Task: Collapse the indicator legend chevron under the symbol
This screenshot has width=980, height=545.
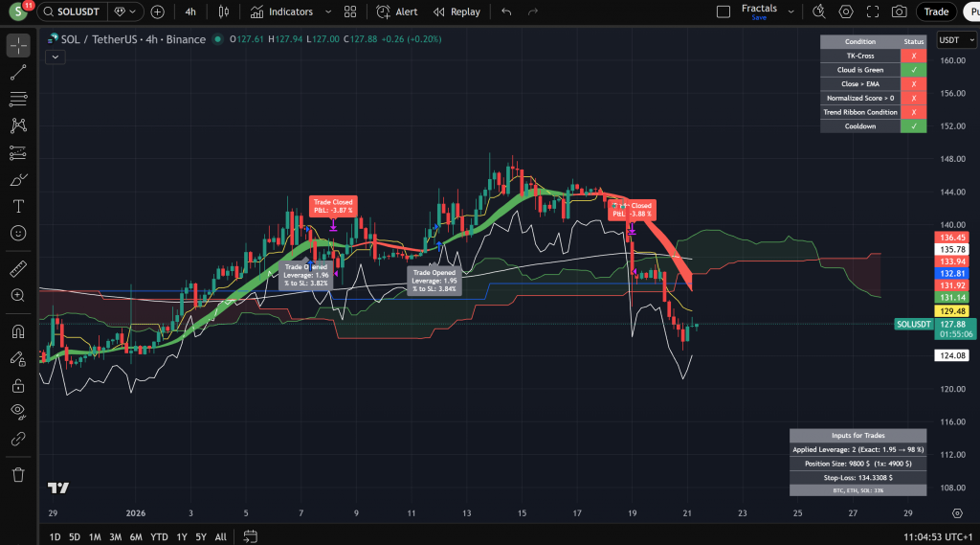Action: click(x=54, y=57)
